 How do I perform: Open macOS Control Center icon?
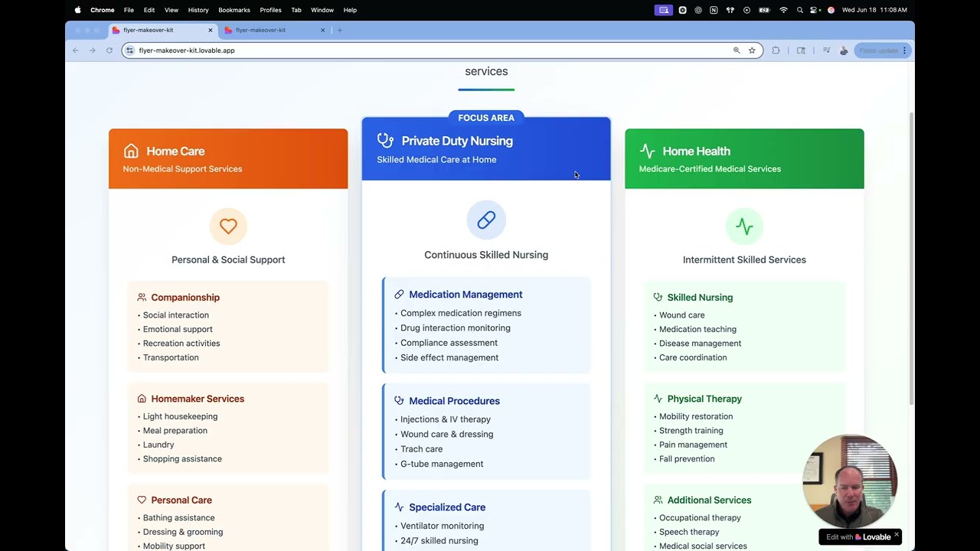(815, 10)
